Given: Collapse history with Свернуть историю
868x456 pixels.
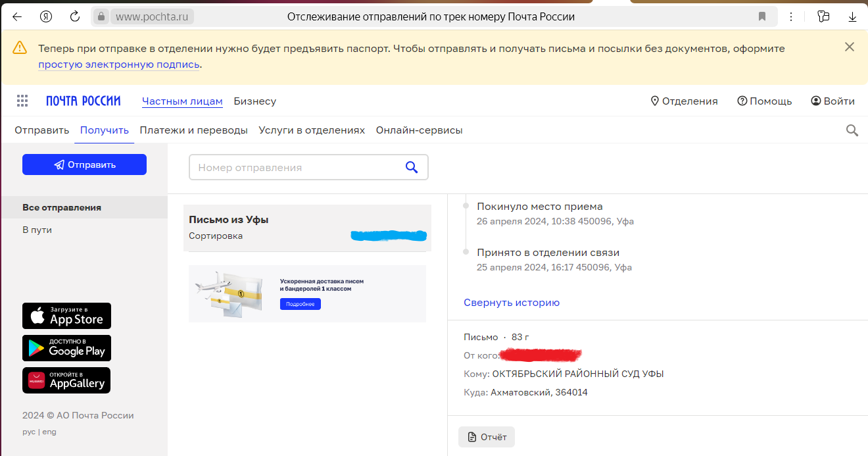Looking at the screenshot, I should [512, 302].
